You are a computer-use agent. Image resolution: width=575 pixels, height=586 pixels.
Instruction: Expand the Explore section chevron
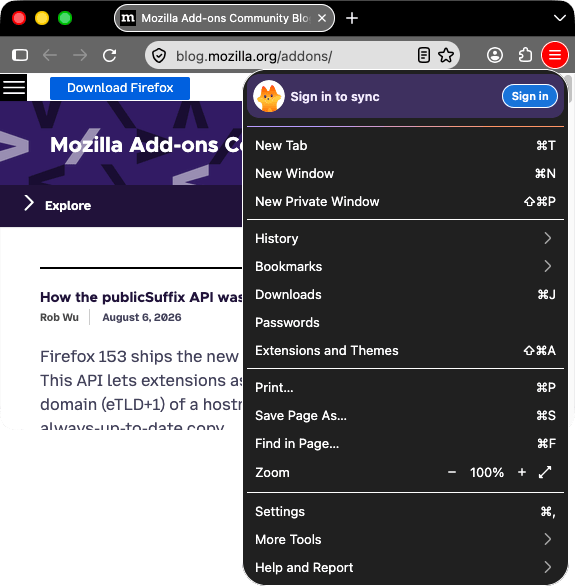(29, 203)
